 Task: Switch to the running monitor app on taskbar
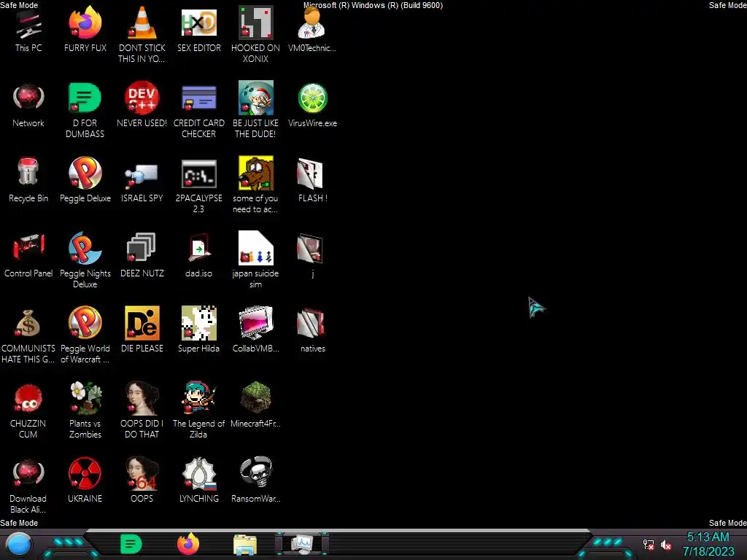pyautogui.click(x=302, y=544)
